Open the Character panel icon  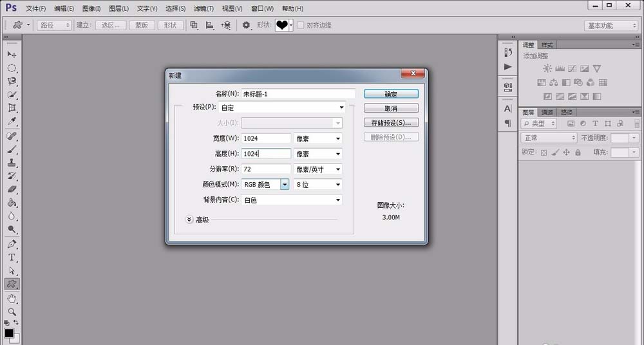508,109
